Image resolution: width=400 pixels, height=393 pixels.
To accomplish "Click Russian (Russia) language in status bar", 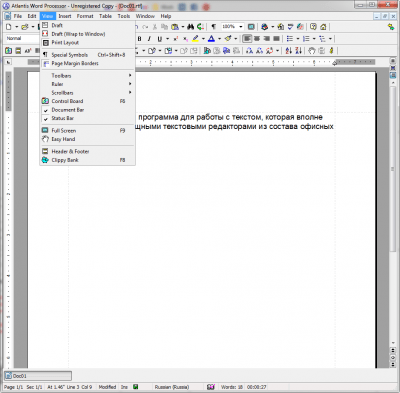I will [172, 387].
